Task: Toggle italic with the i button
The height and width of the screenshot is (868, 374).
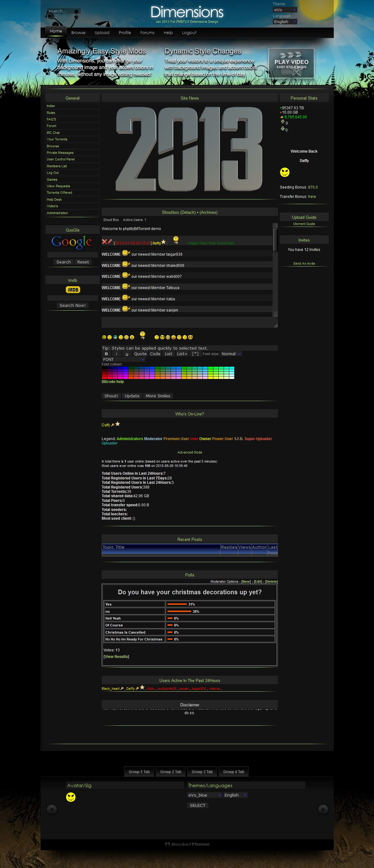Action: point(116,354)
